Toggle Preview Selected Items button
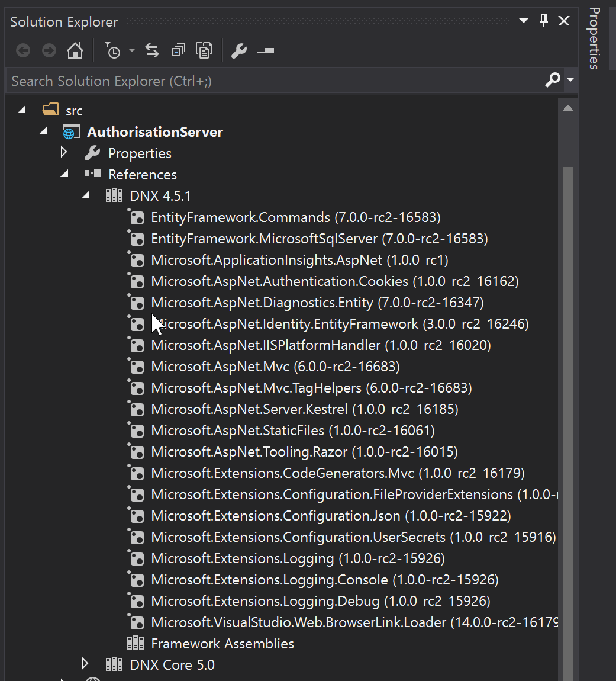The height and width of the screenshot is (681, 616). pyautogui.click(x=266, y=51)
